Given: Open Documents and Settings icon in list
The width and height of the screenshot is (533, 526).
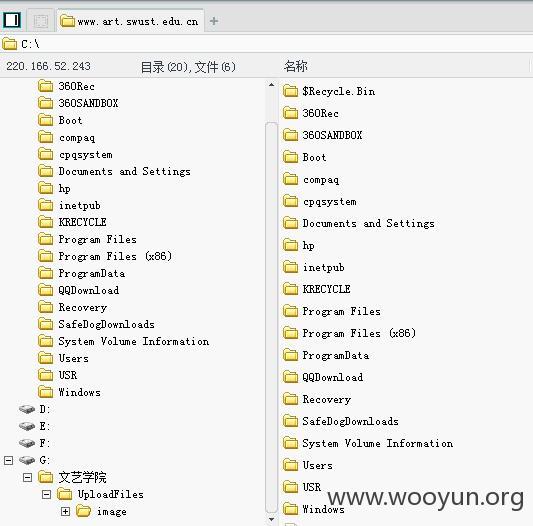Looking at the screenshot, I should [290, 223].
